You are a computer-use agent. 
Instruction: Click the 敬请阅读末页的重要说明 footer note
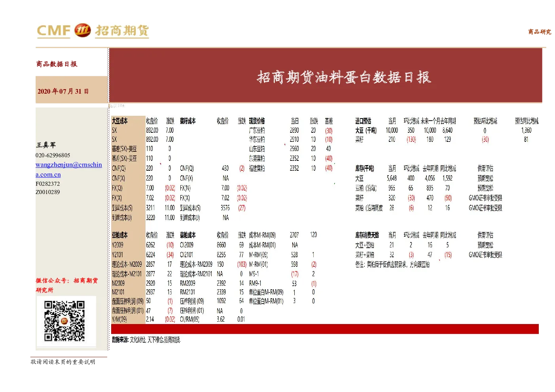pos(63,362)
